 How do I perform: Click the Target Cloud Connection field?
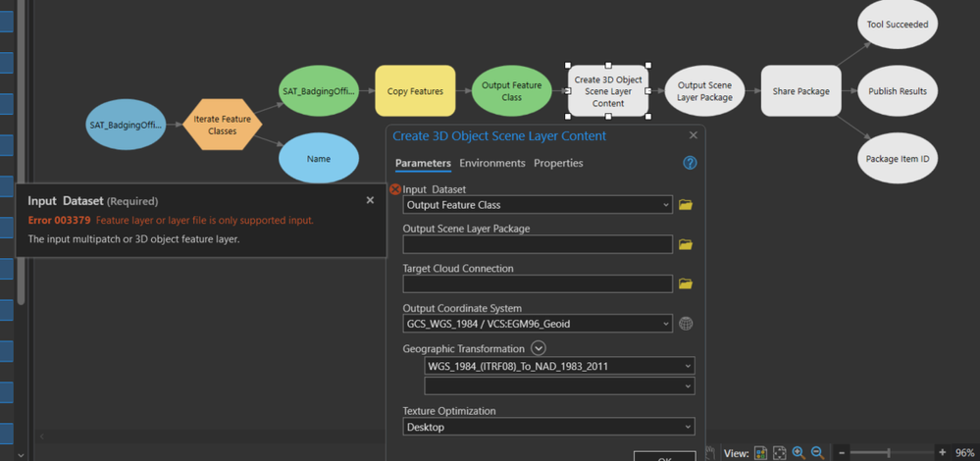coord(537,283)
